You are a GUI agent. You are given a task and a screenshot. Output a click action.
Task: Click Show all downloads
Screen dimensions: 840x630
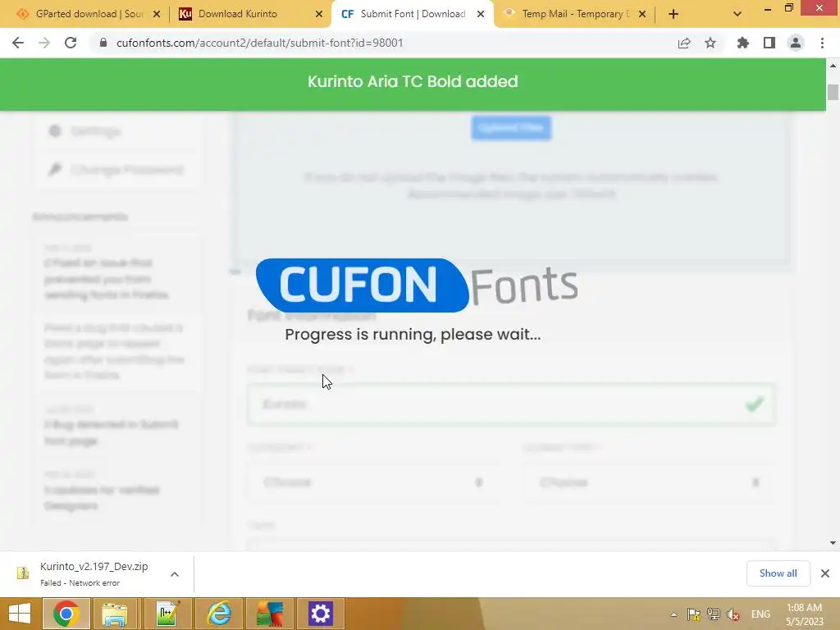[x=778, y=573]
